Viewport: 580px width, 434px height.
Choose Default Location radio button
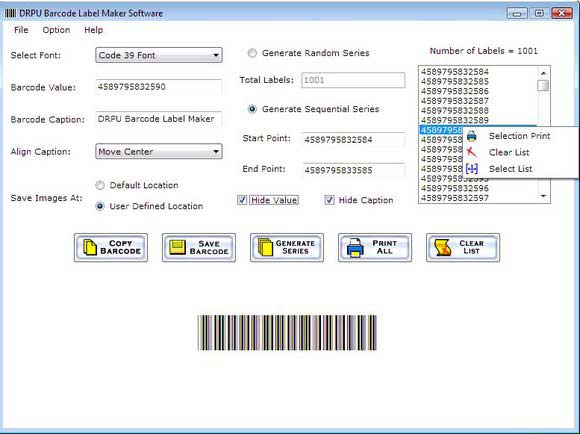click(x=100, y=185)
